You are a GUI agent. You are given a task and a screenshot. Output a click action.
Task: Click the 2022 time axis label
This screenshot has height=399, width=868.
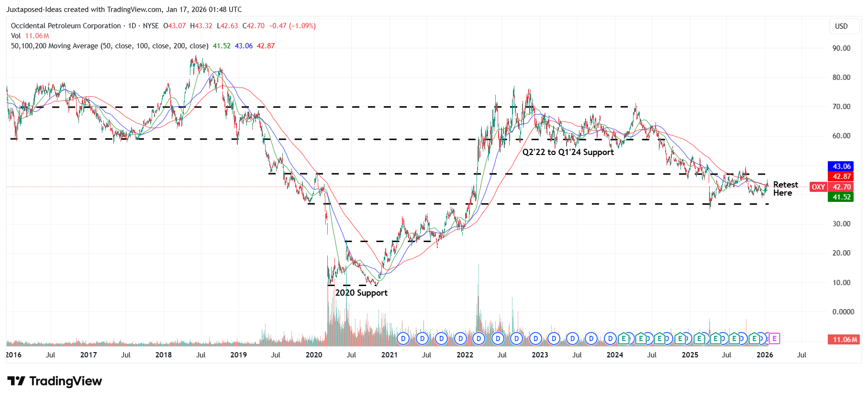pos(465,355)
